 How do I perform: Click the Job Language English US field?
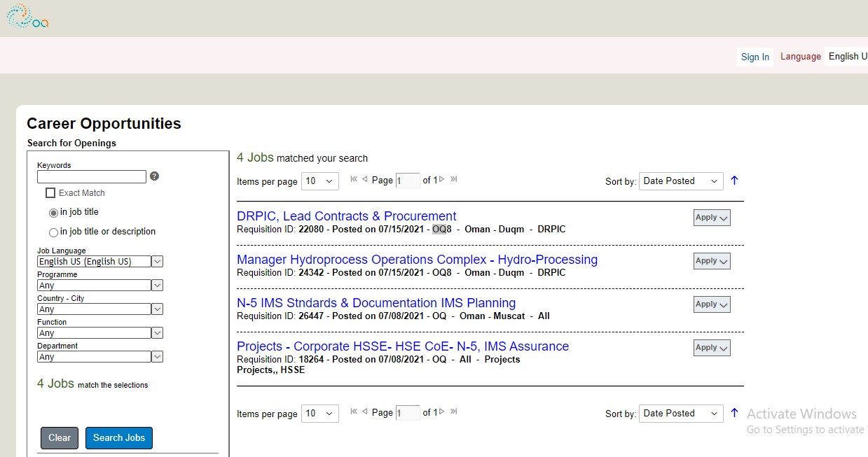click(x=94, y=262)
